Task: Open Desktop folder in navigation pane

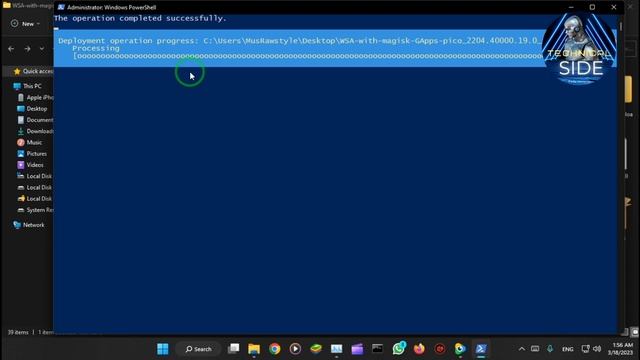Action: click(32, 109)
